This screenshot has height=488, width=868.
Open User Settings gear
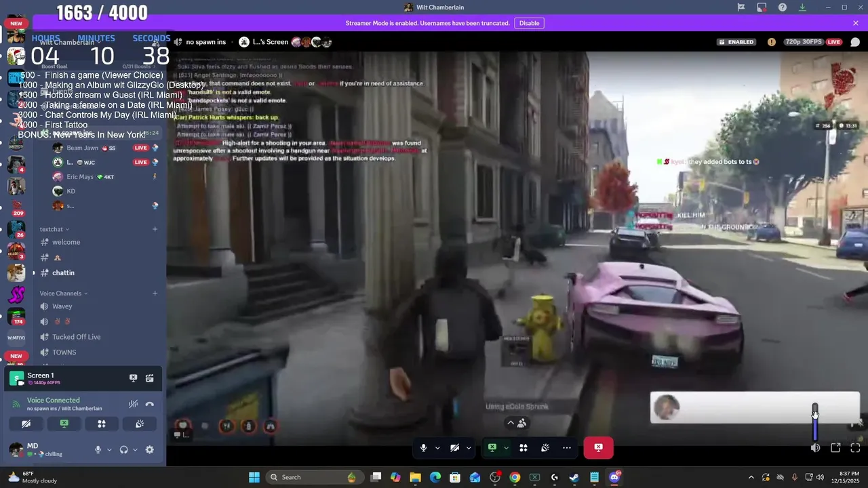149,449
